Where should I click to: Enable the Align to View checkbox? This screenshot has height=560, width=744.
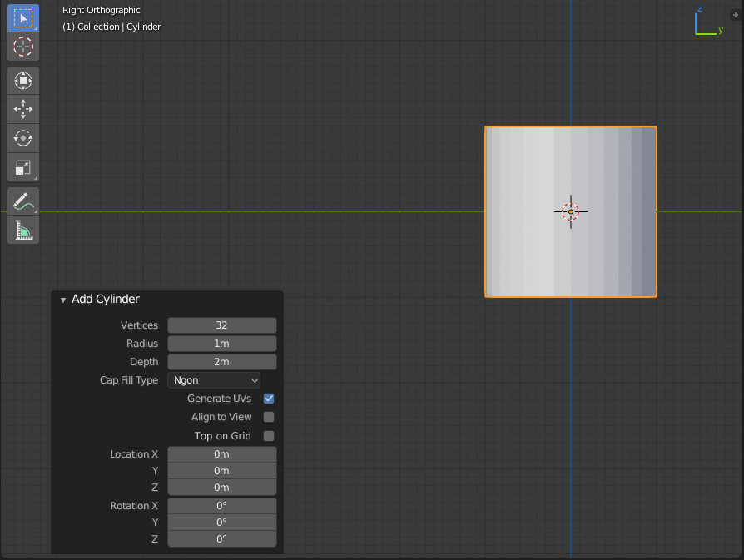pos(269,417)
